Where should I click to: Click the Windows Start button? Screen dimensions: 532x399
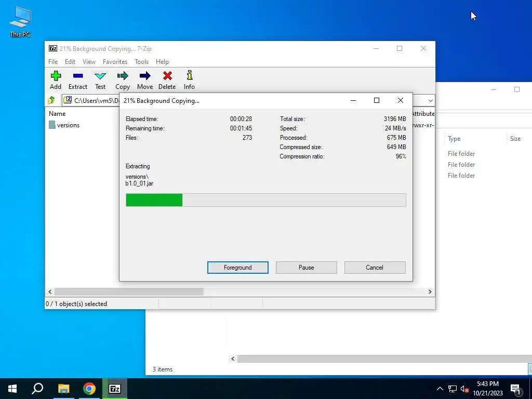(x=12, y=389)
